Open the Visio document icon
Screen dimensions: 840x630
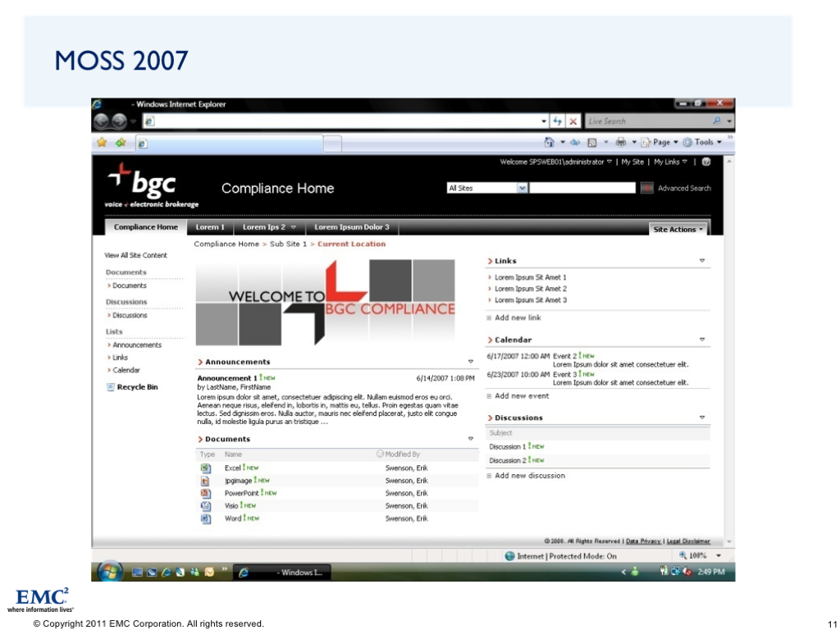pos(206,505)
